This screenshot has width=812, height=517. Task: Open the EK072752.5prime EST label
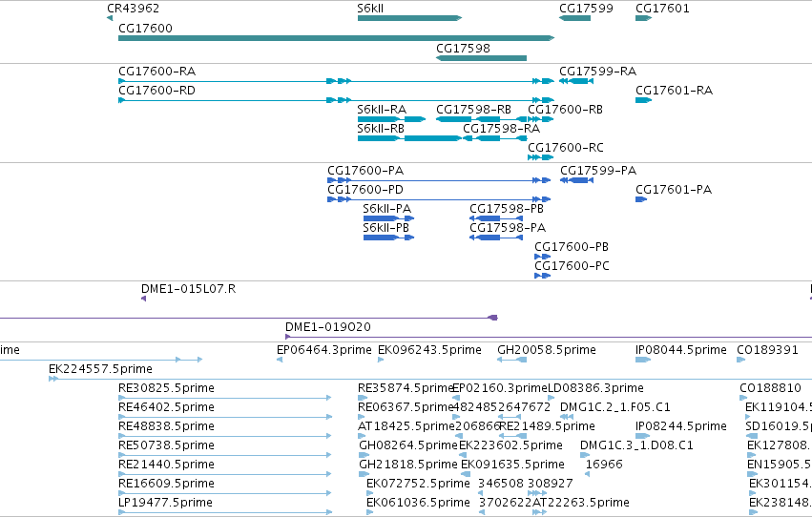pos(419,484)
